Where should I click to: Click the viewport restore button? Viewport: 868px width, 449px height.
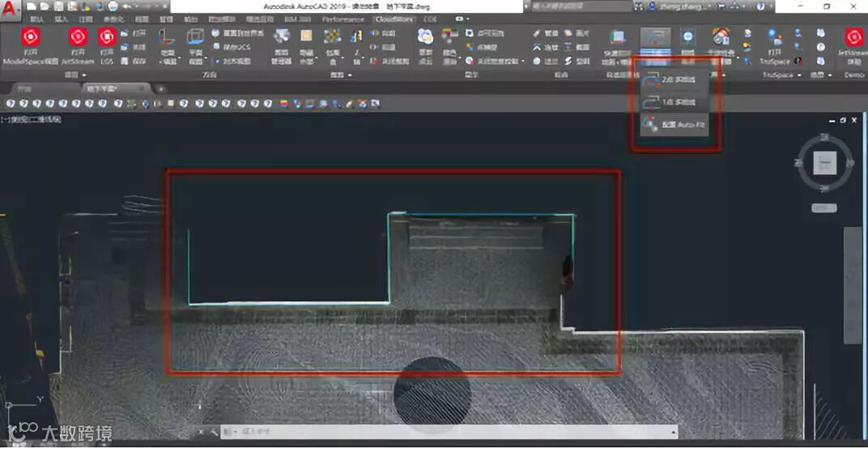(843, 120)
